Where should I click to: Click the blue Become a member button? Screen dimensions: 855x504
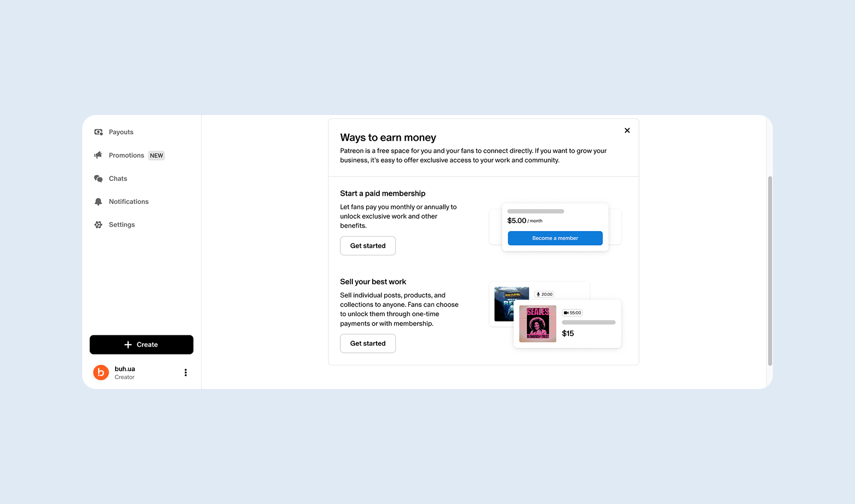click(x=555, y=238)
